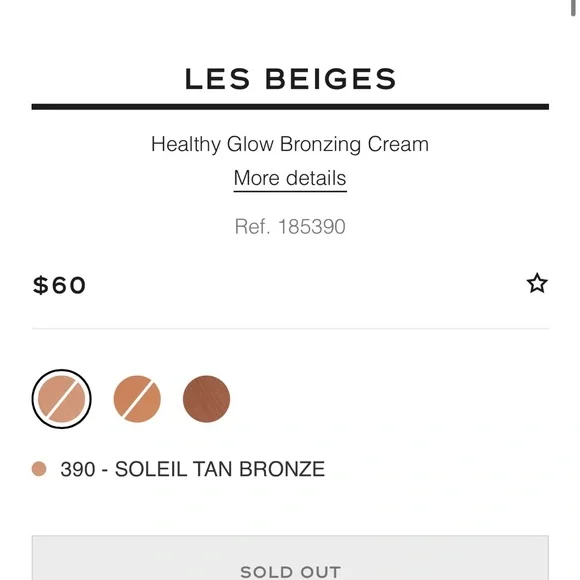Image resolution: width=580 pixels, height=580 pixels.
Task: Click the diagonal slash on selected swatch
Action: click(61, 399)
